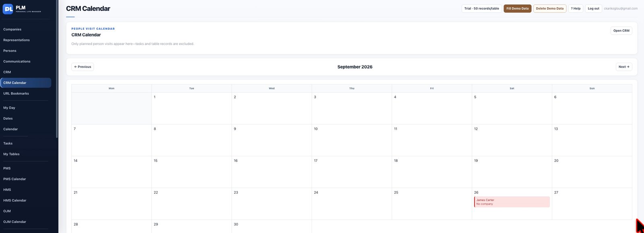This screenshot has height=233, width=644.
Task: Click the People Visit Calendar label
Action: tap(93, 29)
